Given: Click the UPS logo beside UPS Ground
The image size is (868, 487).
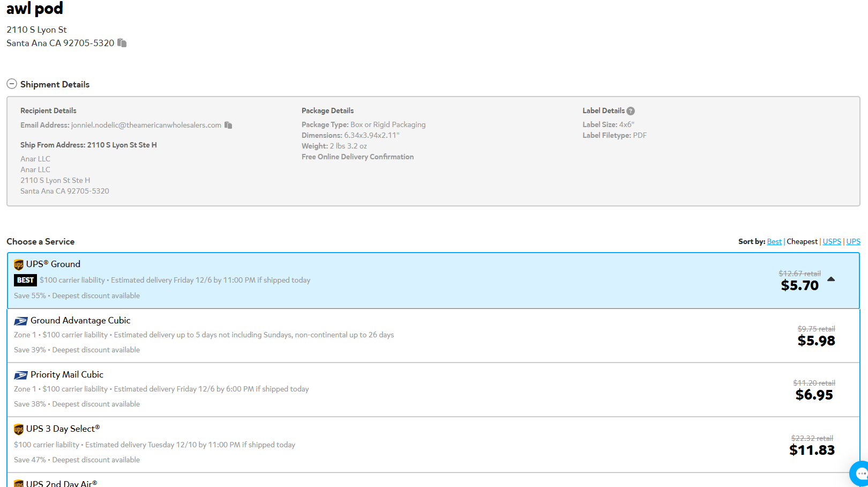Looking at the screenshot, I should pyautogui.click(x=19, y=264).
